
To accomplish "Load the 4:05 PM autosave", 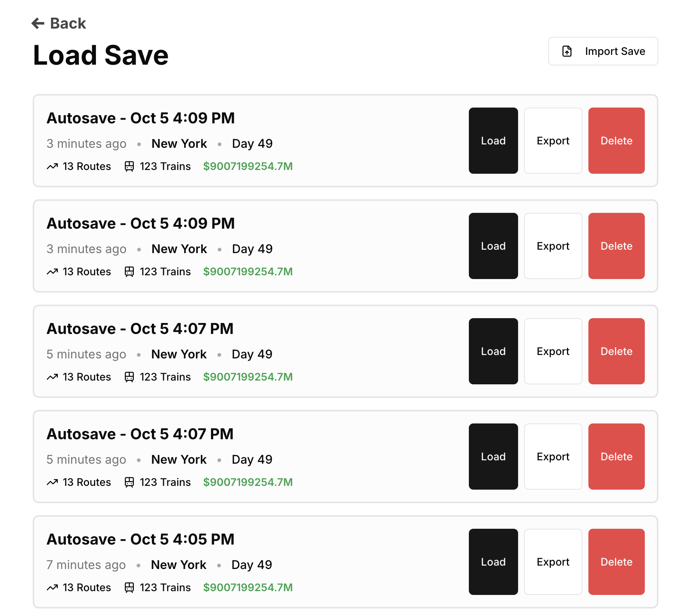I will click(493, 562).
